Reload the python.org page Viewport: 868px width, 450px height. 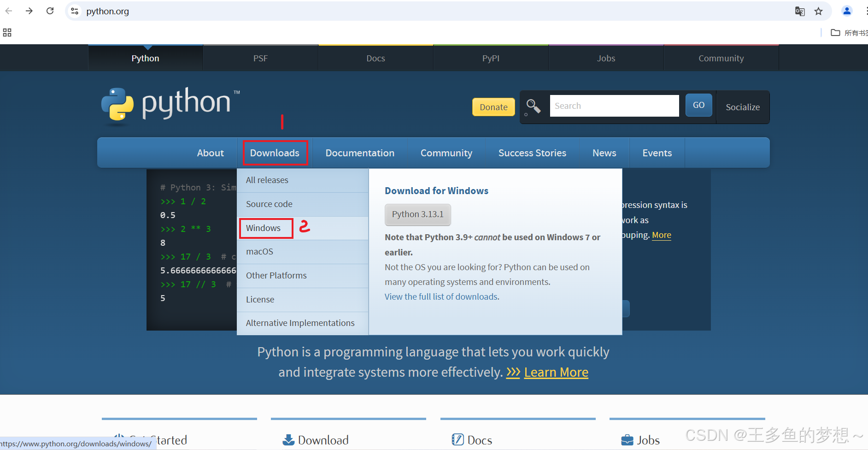pos(50,11)
